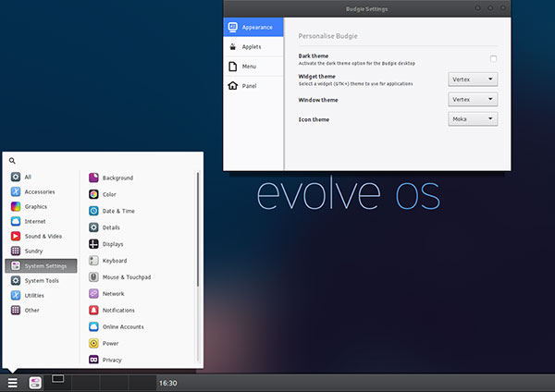
Task: Open the Date & Time clock icon
Action: [x=93, y=211]
